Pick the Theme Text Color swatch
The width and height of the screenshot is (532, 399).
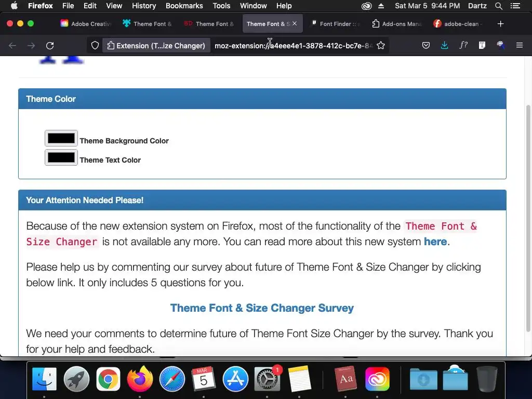pyautogui.click(x=61, y=157)
